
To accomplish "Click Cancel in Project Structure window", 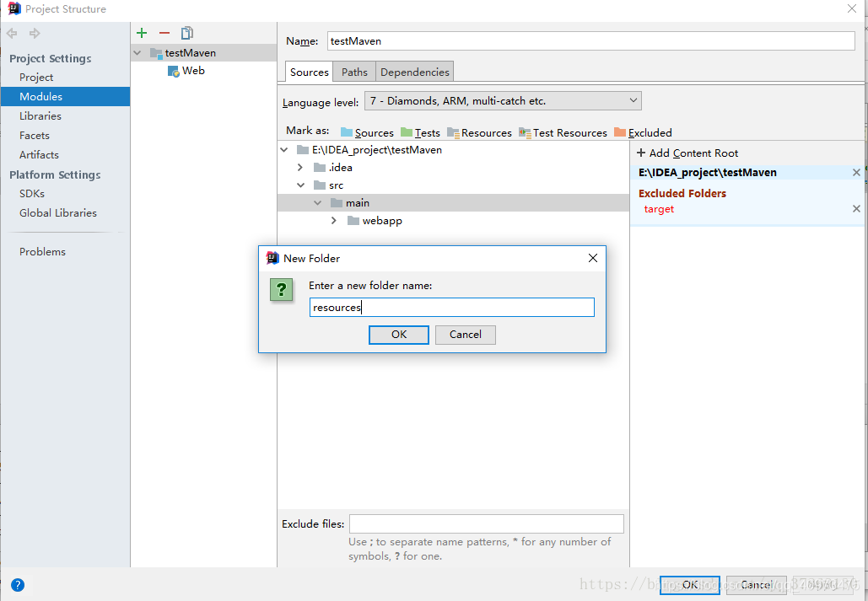I will tap(756, 585).
